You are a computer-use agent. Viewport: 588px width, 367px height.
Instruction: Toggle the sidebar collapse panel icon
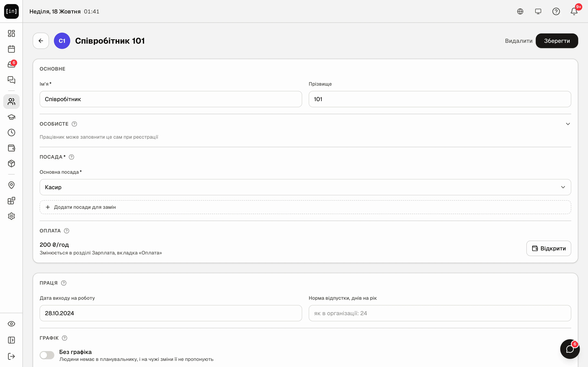click(x=11, y=340)
